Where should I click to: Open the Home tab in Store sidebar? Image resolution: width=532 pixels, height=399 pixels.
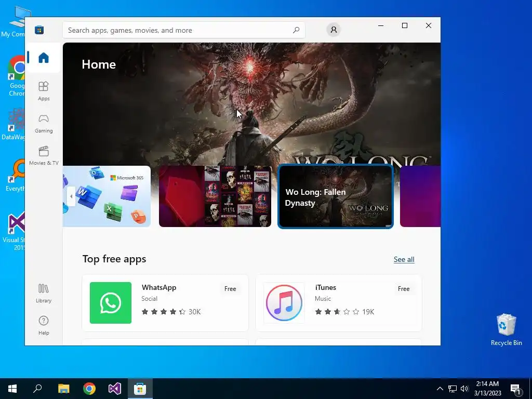click(44, 58)
